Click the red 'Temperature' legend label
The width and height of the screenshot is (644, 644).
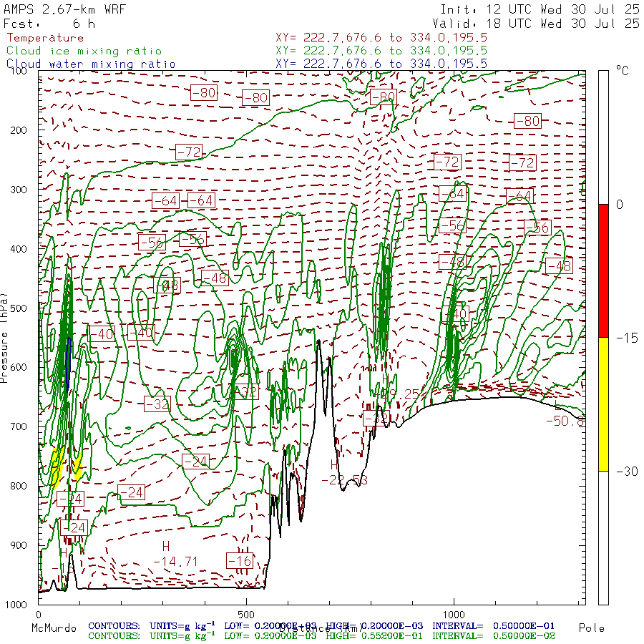(x=45, y=38)
